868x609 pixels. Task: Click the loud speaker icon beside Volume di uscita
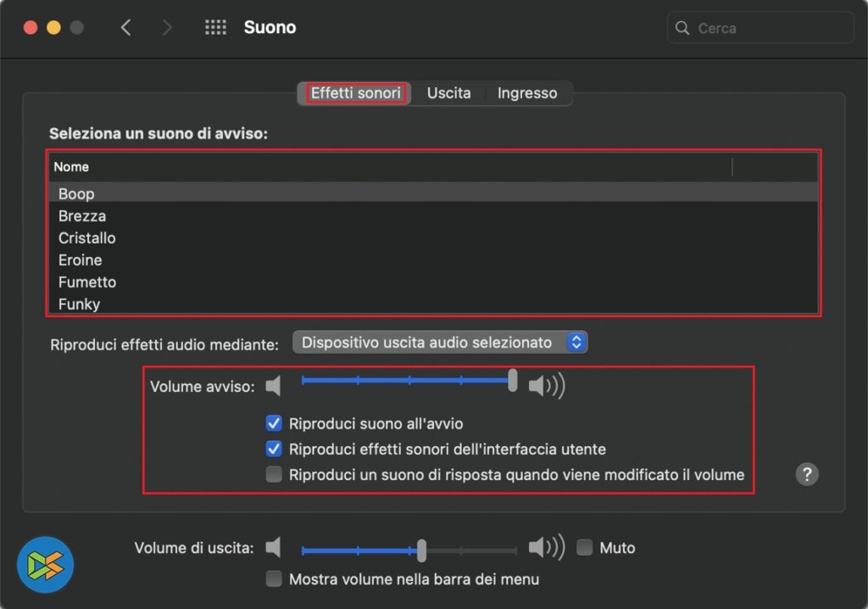pyautogui.click(x=546, y=548)
